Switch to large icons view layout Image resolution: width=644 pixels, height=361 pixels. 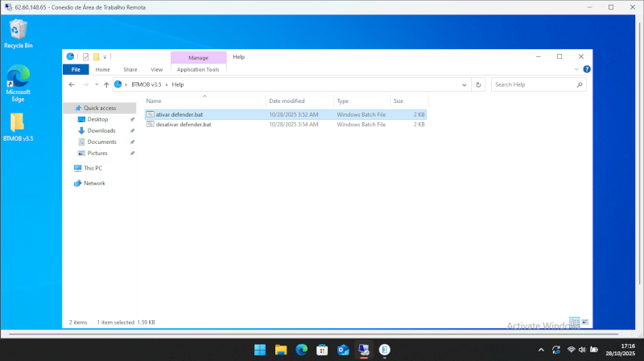pyautogui.click(x=585, y=322)
